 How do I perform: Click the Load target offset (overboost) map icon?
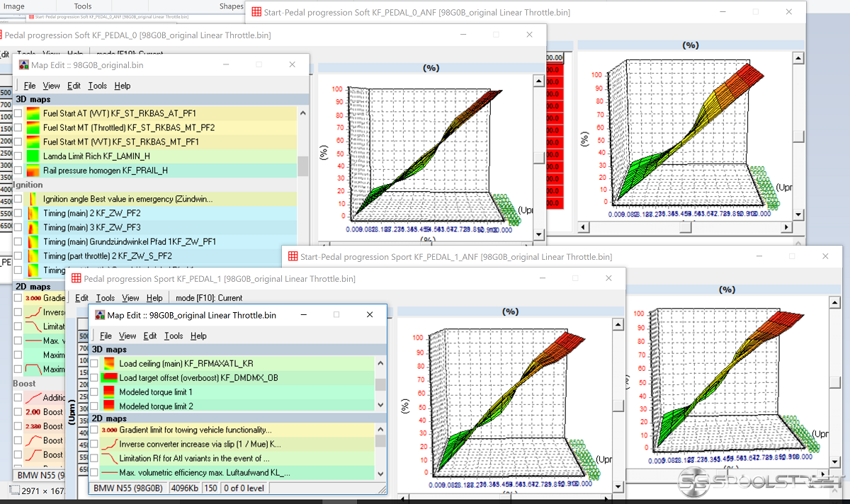click(109, 377)
